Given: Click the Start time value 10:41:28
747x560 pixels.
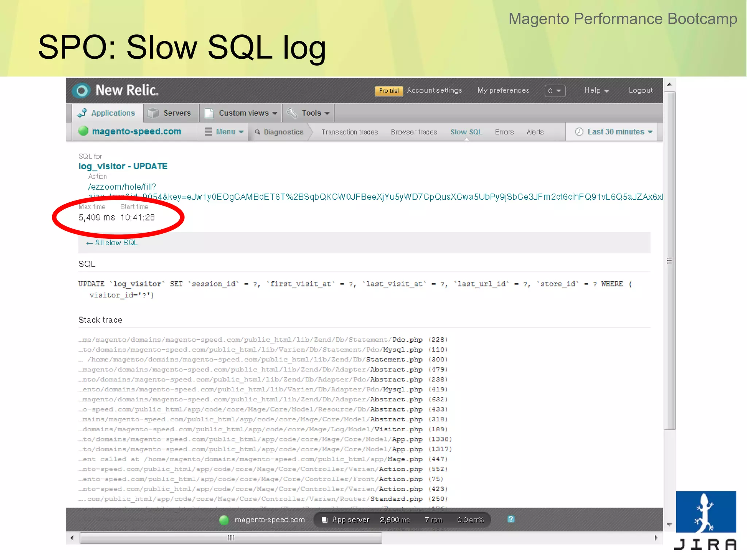Looking at the screenshot, I should pyautogui.click(x=138, y=218).
